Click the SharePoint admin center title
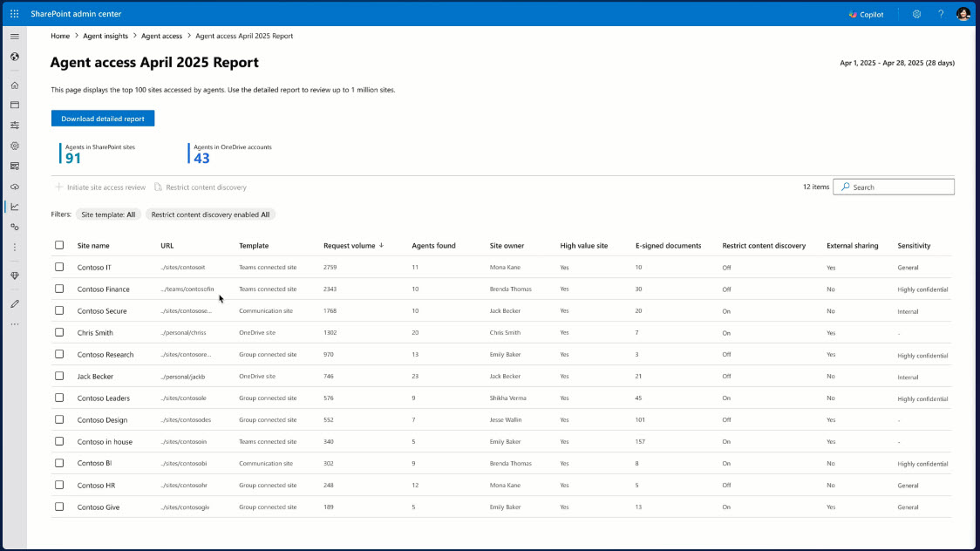980x551 pixels. click(76, 14)
